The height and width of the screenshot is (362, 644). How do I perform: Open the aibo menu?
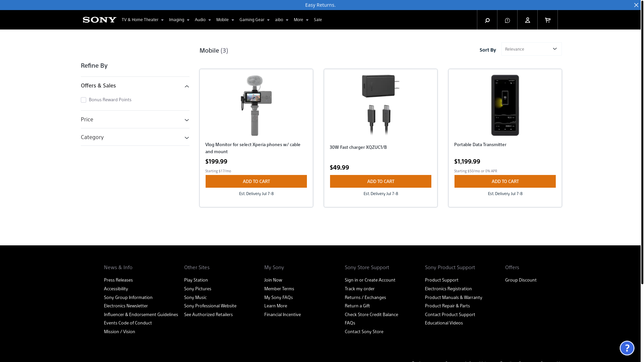click(x=281, y=20)
